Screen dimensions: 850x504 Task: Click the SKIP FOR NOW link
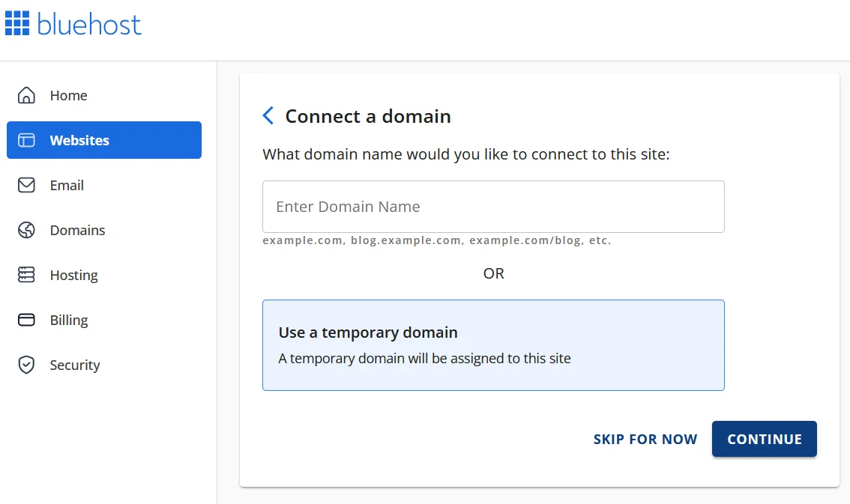point(645,440)
